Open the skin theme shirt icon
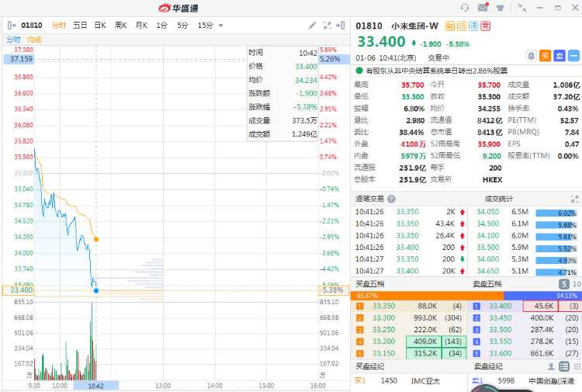 pyautogui.click(x=500, y=8)
